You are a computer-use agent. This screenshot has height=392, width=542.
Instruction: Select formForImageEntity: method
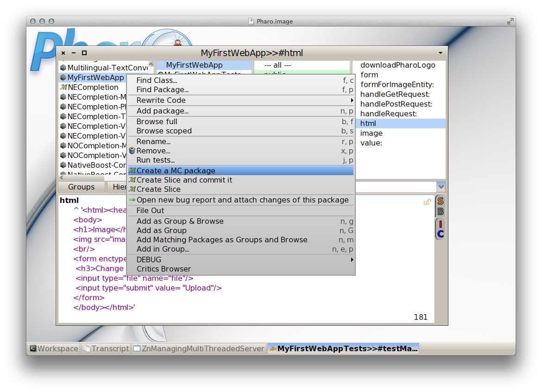(x=400, y=85)
